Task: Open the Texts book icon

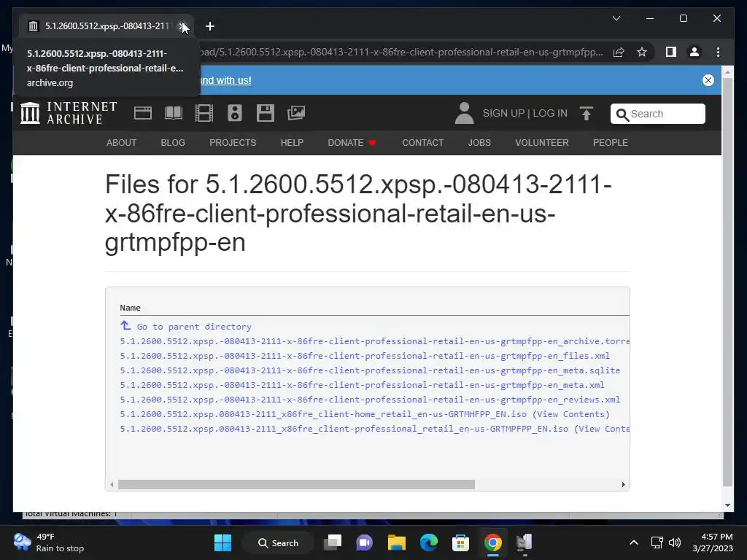Action: (174, 113)
